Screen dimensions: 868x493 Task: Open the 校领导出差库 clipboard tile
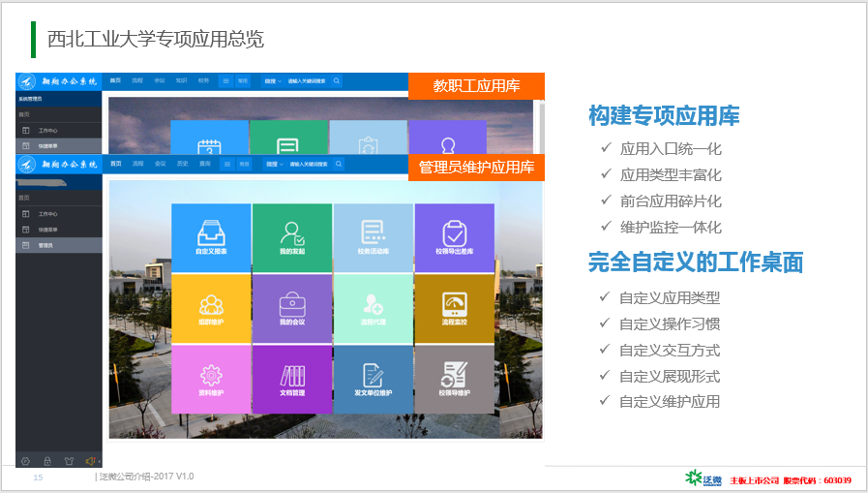point(455,237)
